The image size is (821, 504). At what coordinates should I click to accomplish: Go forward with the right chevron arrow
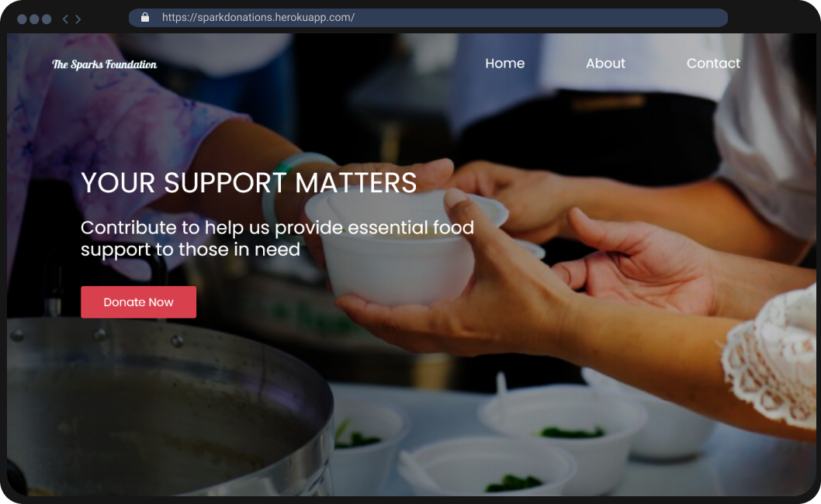[78, 19]
